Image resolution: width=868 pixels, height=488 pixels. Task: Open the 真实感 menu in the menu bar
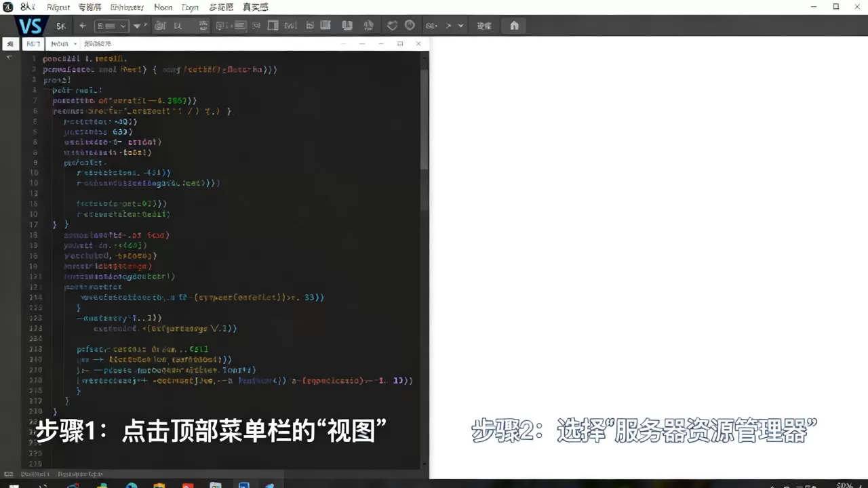coord(256,7)
